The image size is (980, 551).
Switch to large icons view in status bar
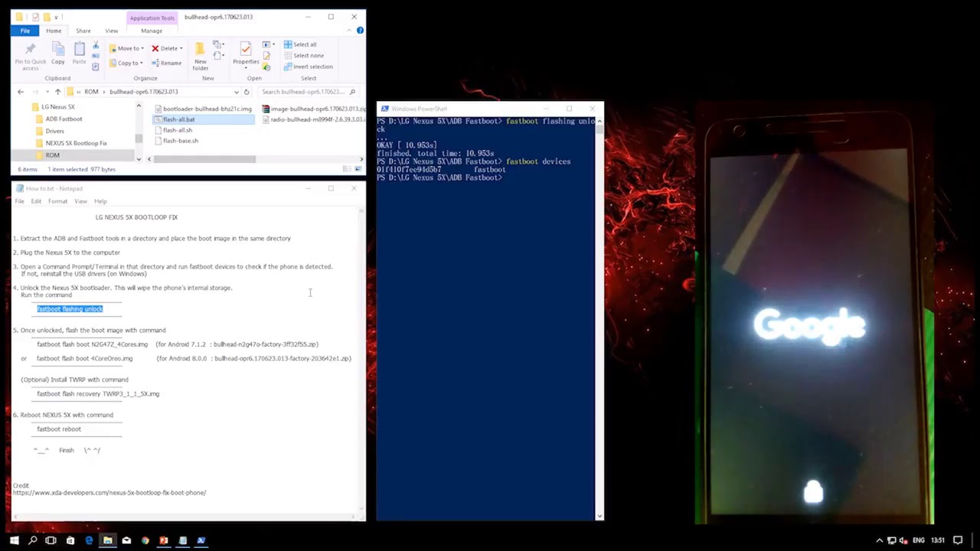pos(360,169)
